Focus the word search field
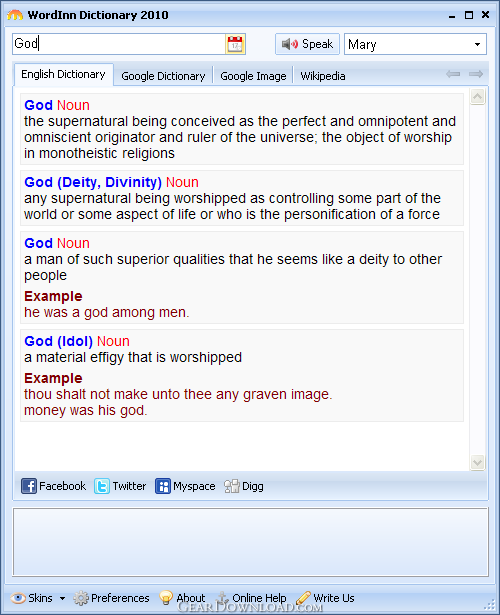 click(119, 44)
